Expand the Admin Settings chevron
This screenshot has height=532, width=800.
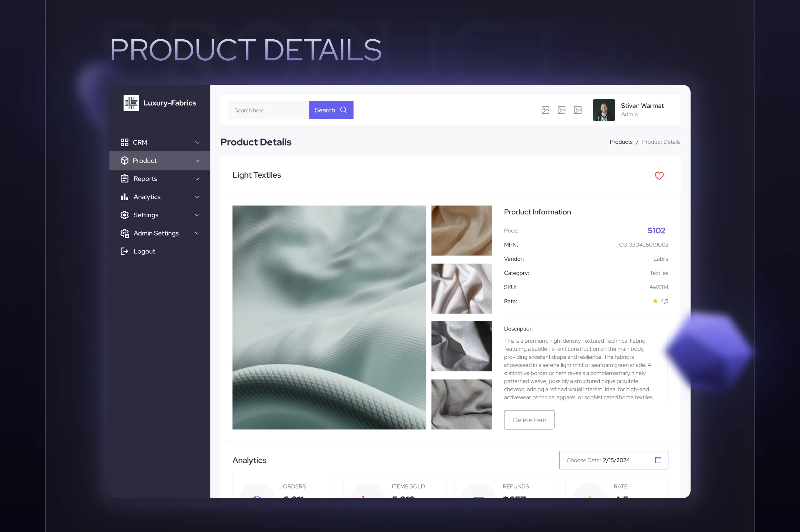pos(197,233)
